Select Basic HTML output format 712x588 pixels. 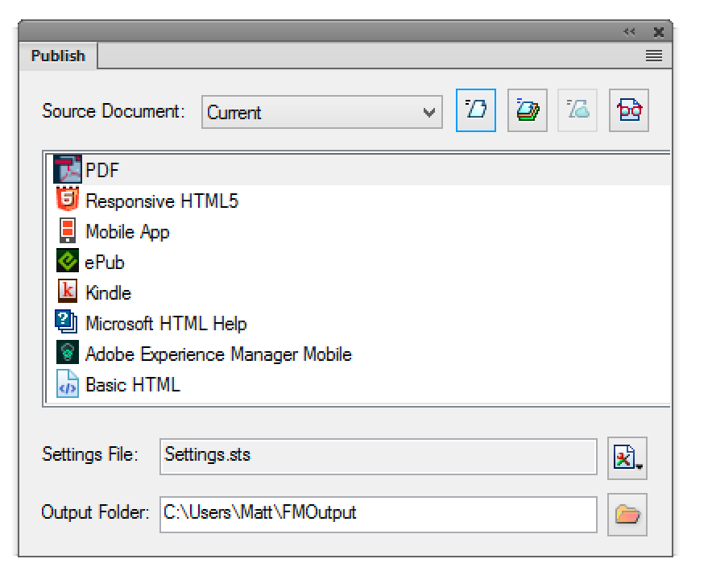133,385
